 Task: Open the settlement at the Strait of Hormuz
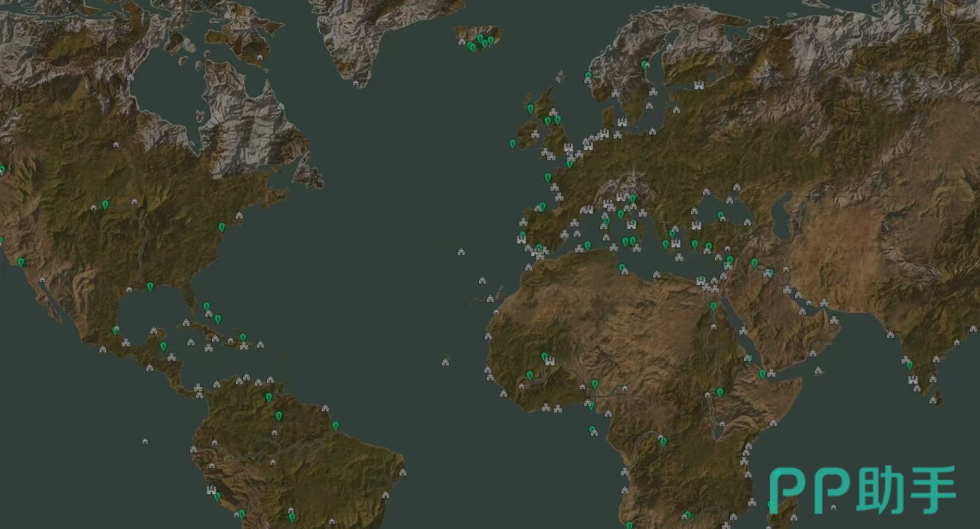[824, 303]
